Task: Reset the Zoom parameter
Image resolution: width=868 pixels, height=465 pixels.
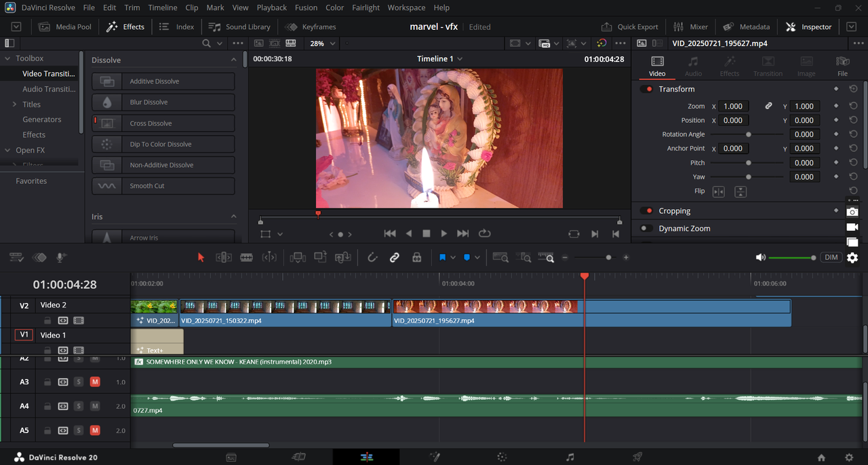Action: (853, 106)
